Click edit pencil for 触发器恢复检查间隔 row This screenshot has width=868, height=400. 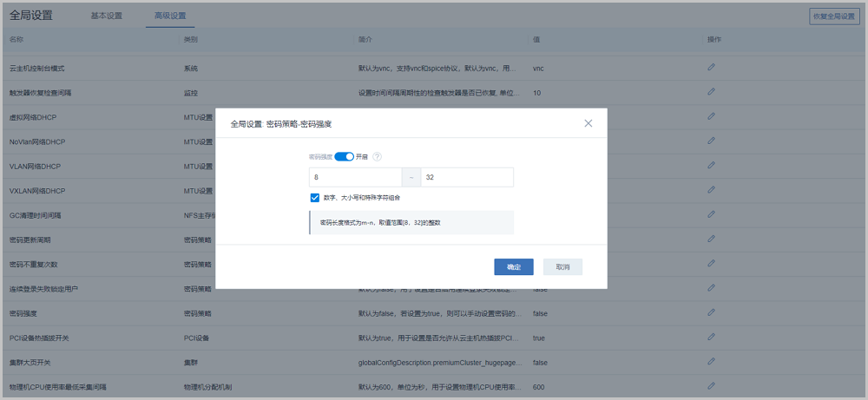[x=711, y=92]
